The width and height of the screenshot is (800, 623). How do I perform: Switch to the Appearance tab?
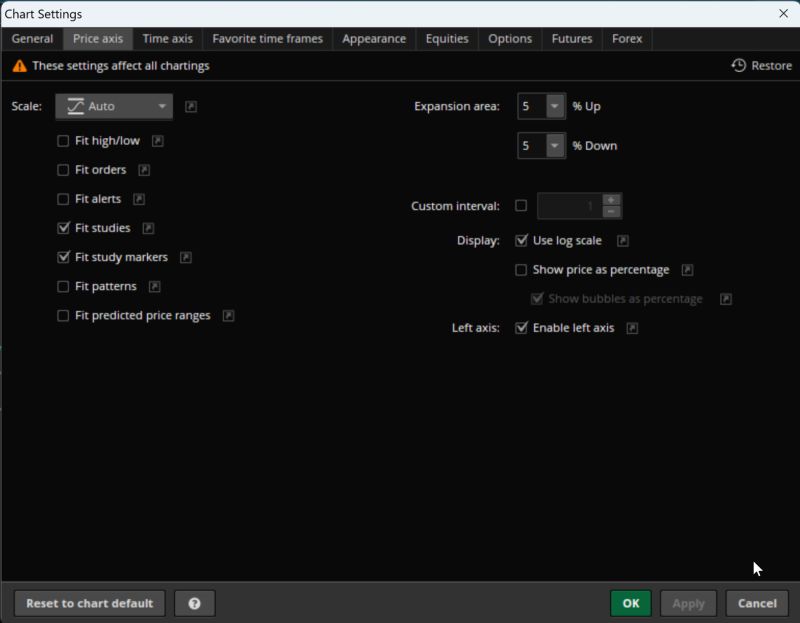pyautogui.click(x=374, y=39)
